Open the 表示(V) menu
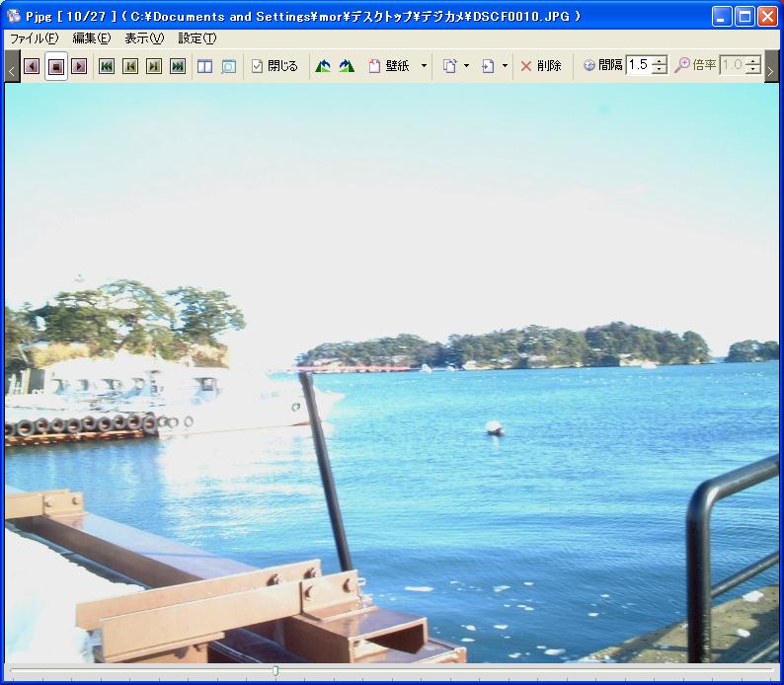784x685 pixels. pyautogui.click(x=144, y=38)
